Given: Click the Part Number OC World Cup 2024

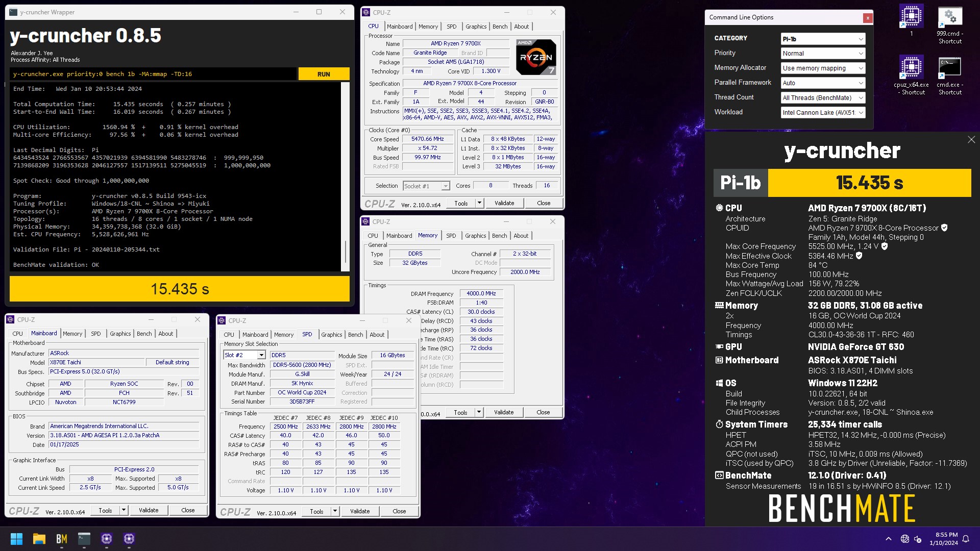Looking at the screenshot, I should (302, 392).
